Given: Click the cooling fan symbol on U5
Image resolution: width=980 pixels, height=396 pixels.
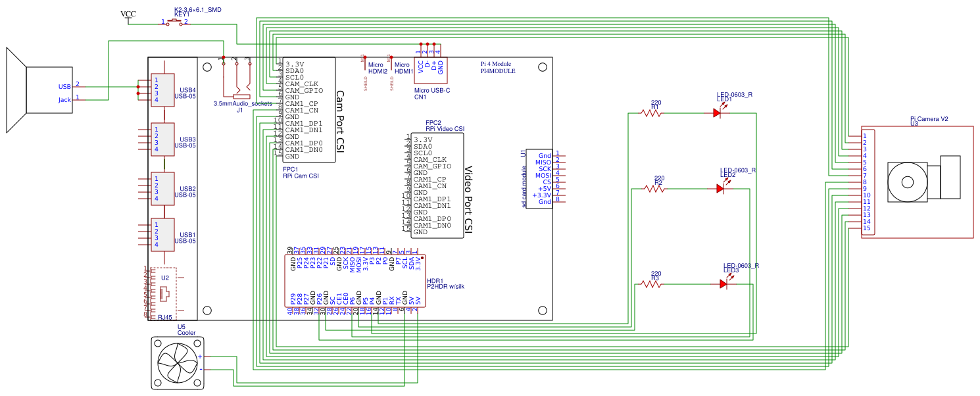Looking at the screenshot, I should 176,363.
